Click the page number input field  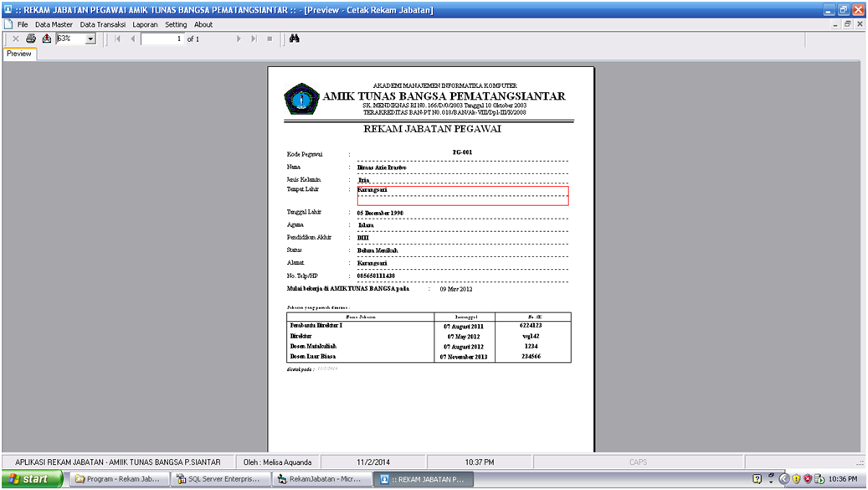(162, 39)
